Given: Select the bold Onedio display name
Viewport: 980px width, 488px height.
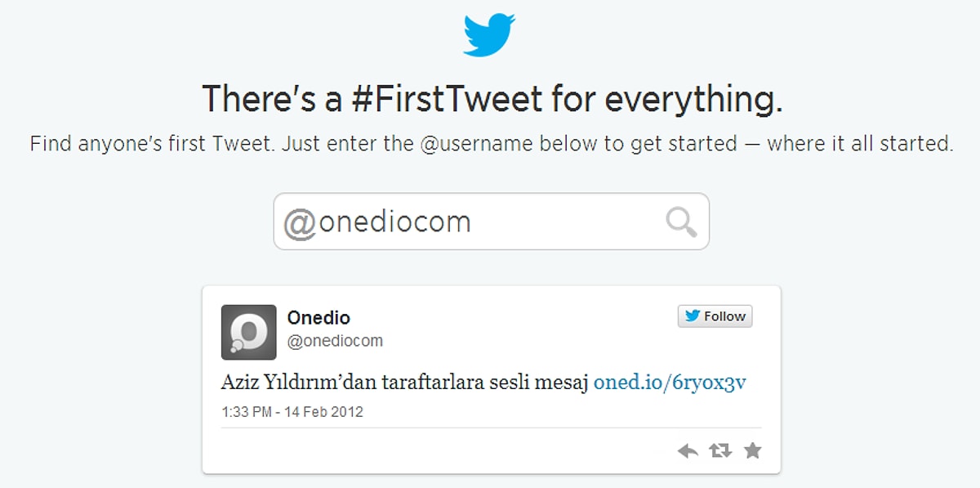Looking at the screenshot, I should click(x=318, y=317).
